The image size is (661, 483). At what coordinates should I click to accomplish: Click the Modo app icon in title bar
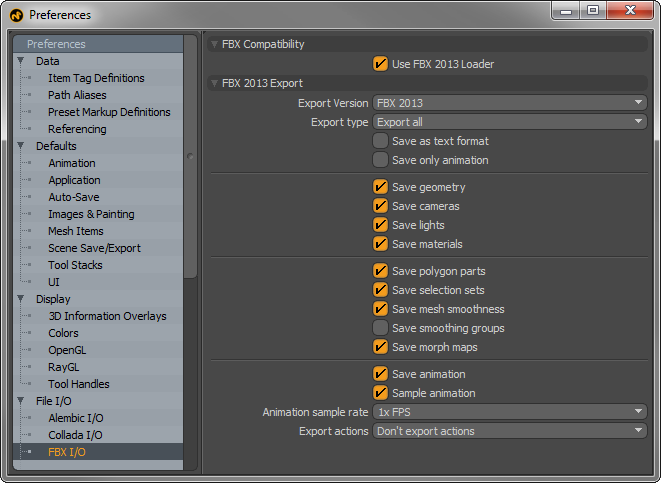pyautogui.click(x=16, y=14)
